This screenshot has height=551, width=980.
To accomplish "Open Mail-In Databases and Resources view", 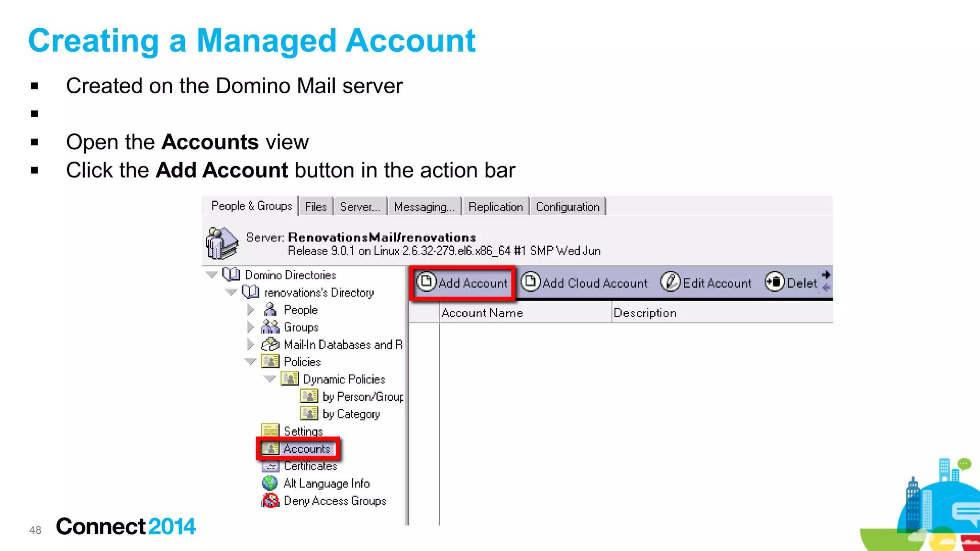I will tap(343, 344).
